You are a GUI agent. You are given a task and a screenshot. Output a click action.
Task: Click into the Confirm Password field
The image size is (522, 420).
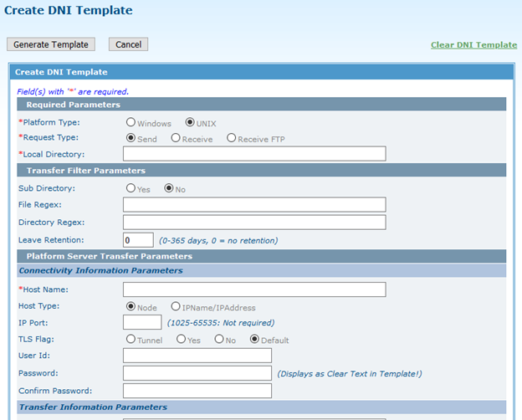click(197, 391)
